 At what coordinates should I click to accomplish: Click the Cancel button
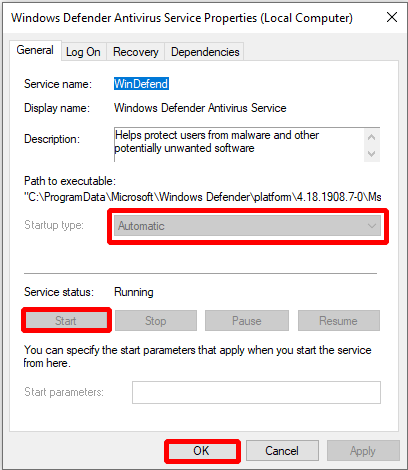click(x=282, y=451)
